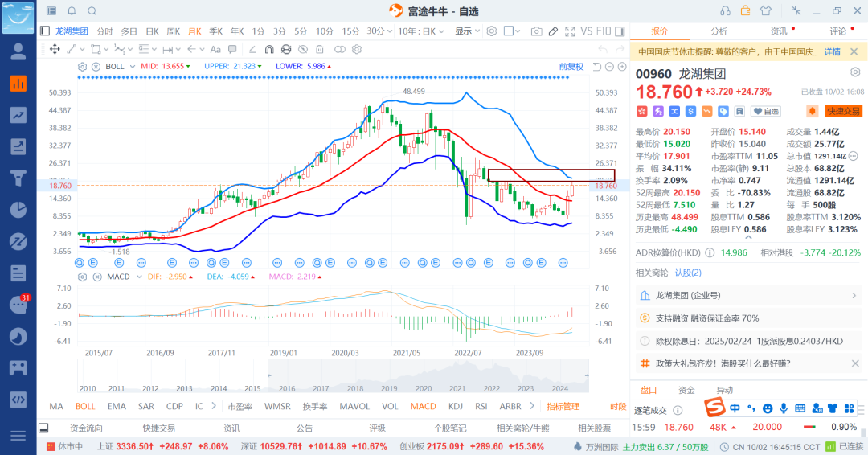
Task: Click 指标管理 indicator management
Action: tap(563, 406)
